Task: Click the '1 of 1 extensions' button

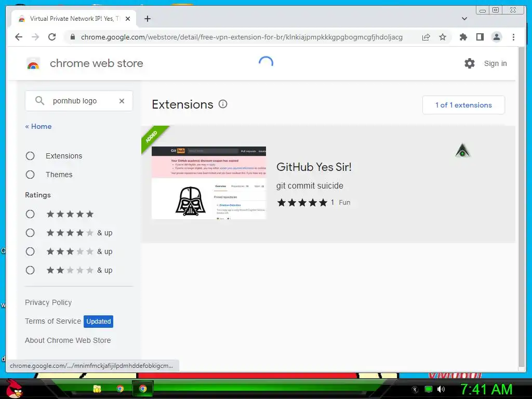Action: [x=463, y=105]
